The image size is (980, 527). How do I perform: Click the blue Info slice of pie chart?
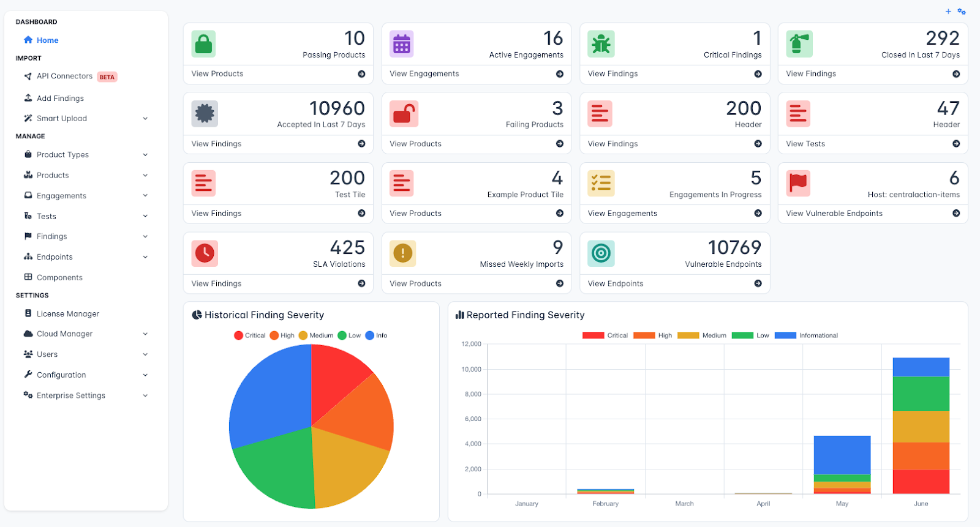[269, 398]
